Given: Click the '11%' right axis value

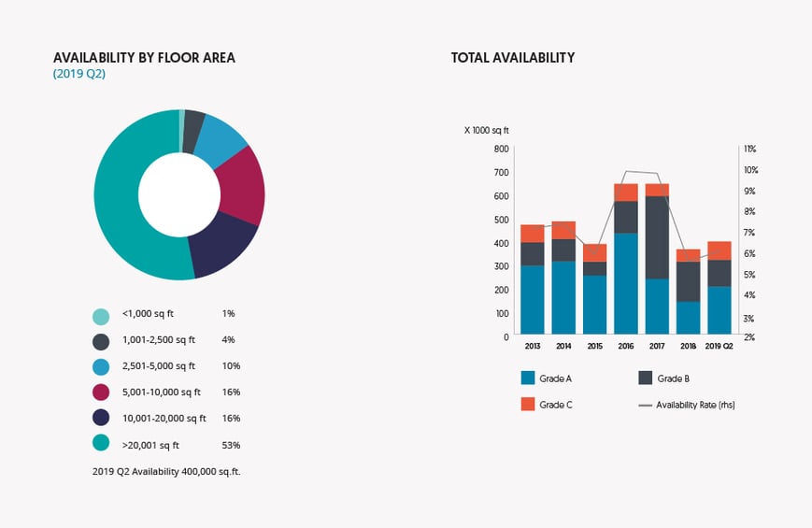Looking at the screenshot, I should [x=749, y=150].
